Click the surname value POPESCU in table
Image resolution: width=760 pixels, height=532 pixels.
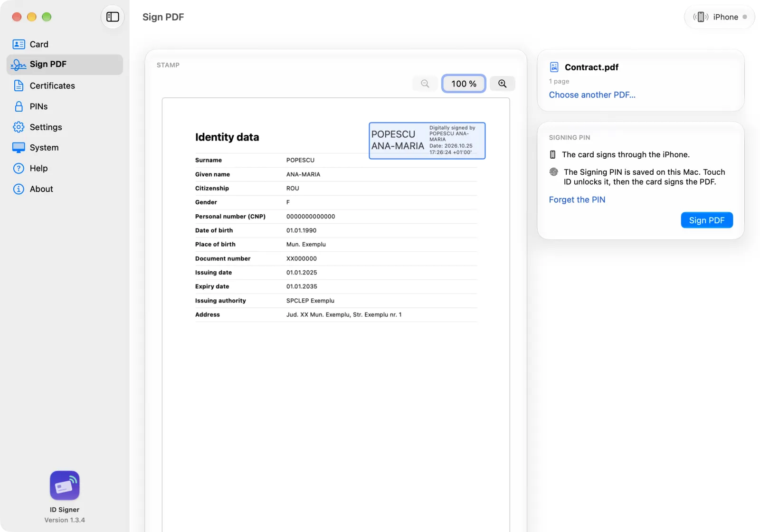pyautogui.click(x=300, y=160)
